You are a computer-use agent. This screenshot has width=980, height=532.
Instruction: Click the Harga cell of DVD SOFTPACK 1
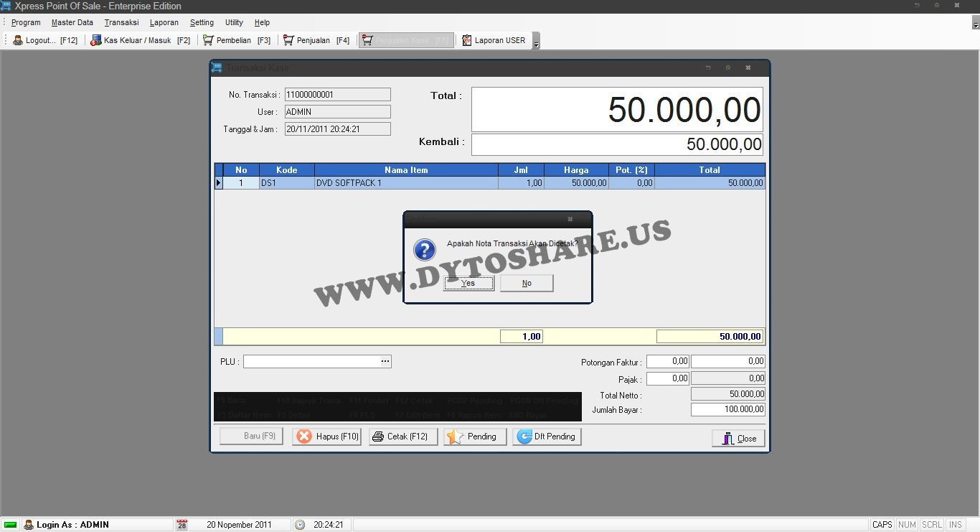pos(576,183)
